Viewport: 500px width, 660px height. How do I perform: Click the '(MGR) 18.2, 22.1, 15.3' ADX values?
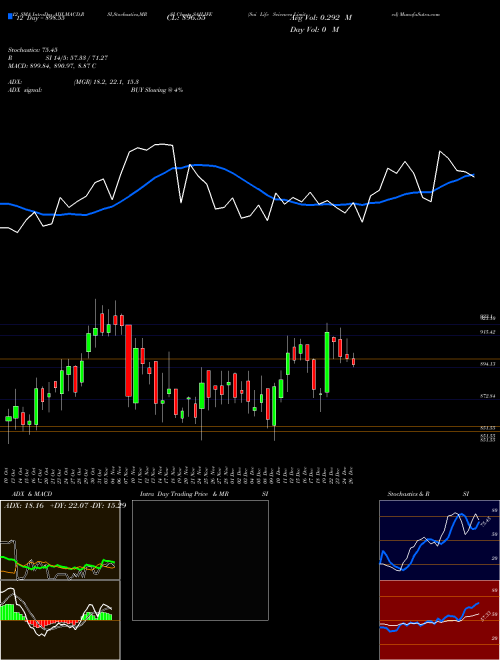(106, 82)
